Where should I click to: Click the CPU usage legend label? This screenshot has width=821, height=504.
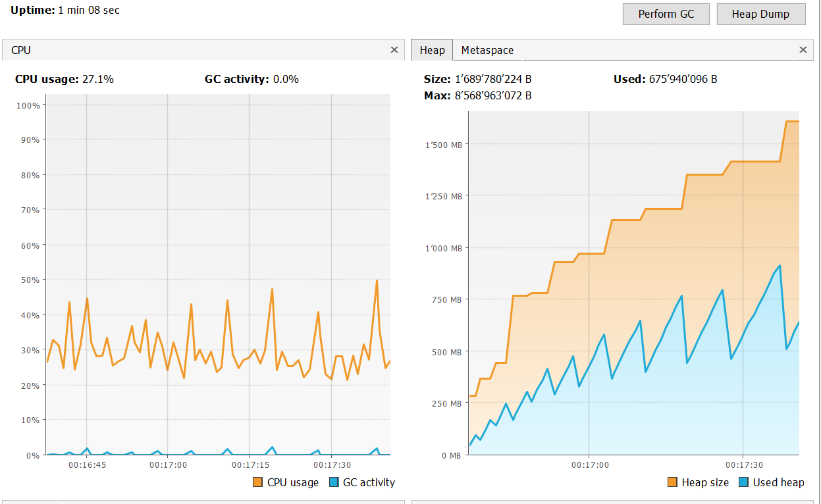click(293, 482)
